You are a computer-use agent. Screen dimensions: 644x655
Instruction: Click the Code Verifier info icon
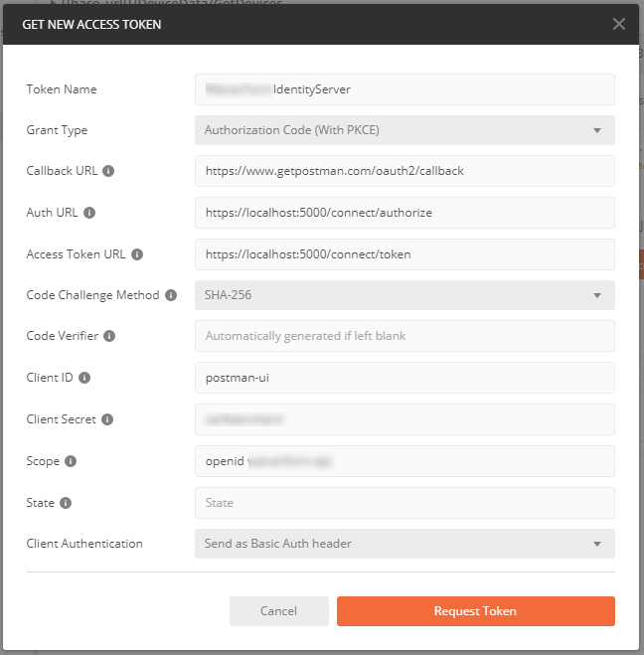(109, 336)
